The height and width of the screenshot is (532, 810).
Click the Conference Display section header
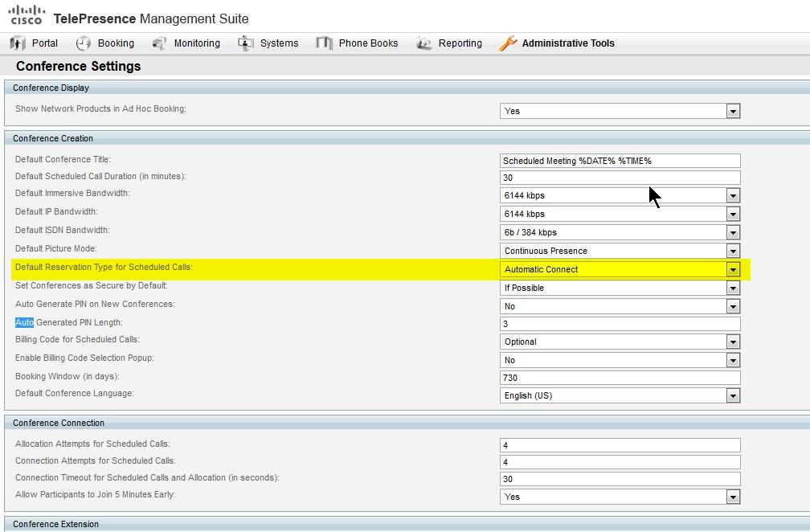pos(407,88)
